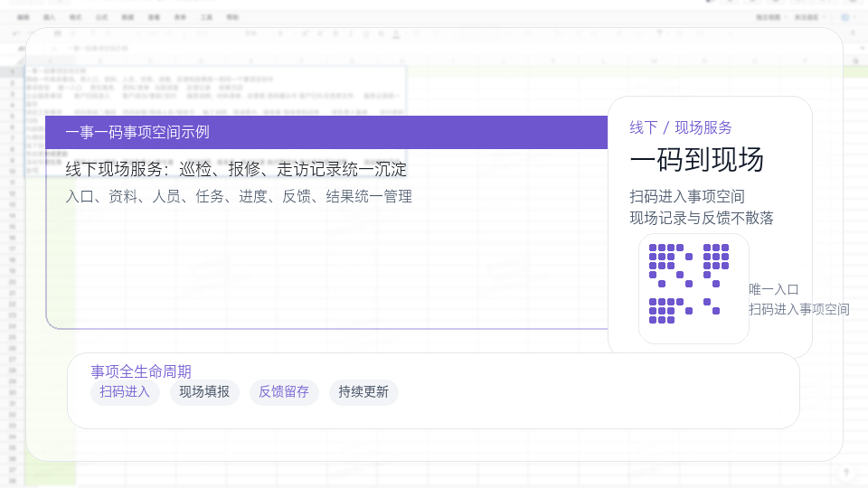The image size is (868, 488).
Task: Click the 唯一入口 caption beside the QR code
Action: (x=773, y=289)
